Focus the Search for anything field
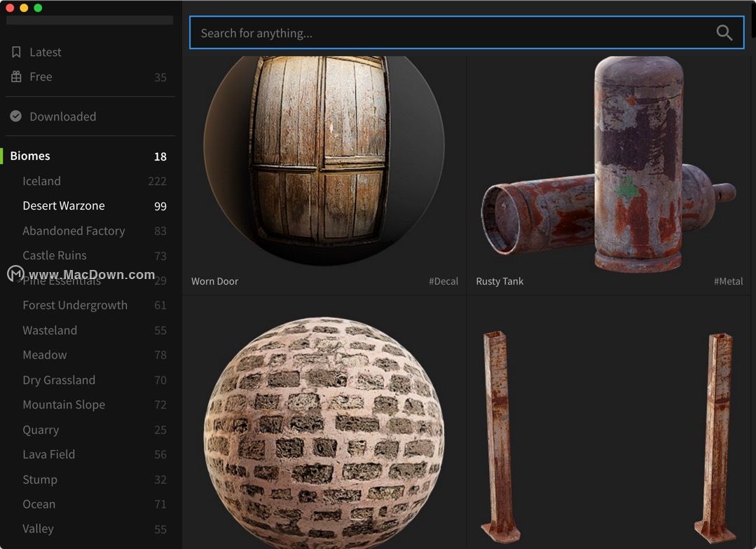 click(x=466, y=33)
